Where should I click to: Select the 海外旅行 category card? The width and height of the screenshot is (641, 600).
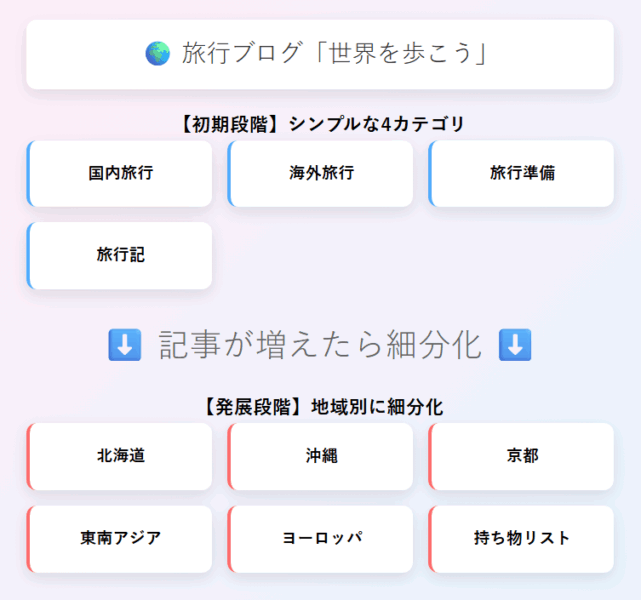321,173
